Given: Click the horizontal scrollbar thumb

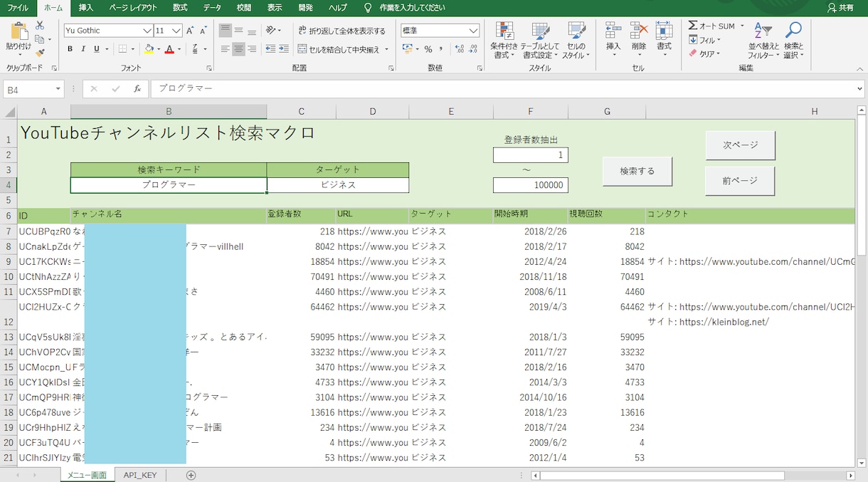Looking at the screenshot, I should pyautogui.click(x=662, y=475).
